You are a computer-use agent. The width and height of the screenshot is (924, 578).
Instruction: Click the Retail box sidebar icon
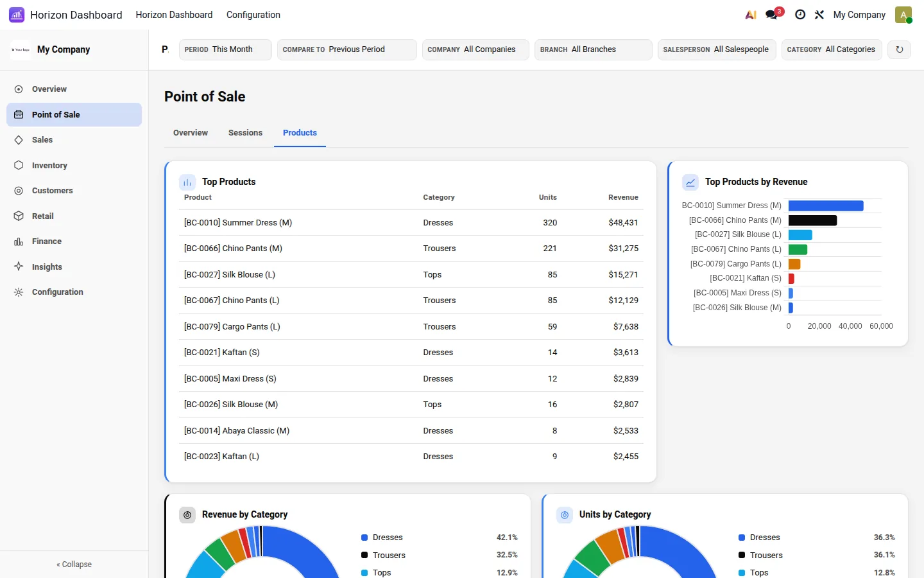coord(19,216)
